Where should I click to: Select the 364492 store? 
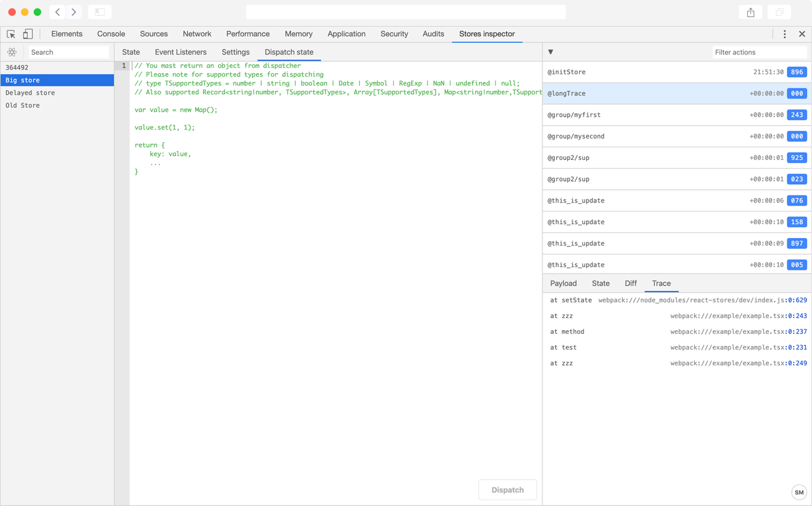[x=57, y=67]
